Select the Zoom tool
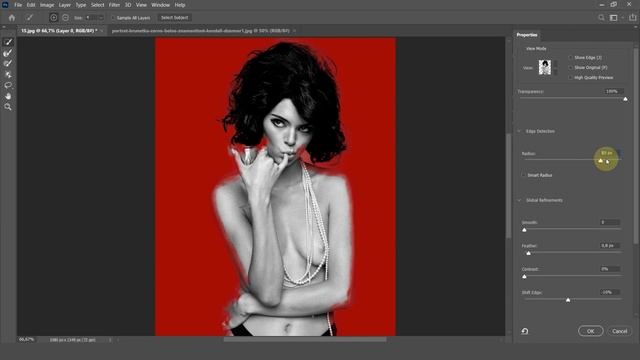This screenshot has width=640, height=360. [8, 107]
